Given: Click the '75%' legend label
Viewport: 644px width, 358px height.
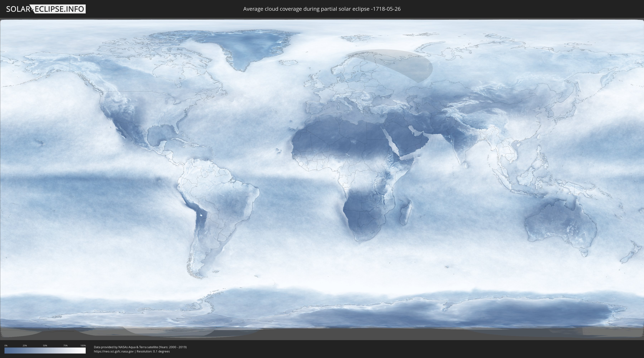Looking at the screenshot, I should [65, 345].
